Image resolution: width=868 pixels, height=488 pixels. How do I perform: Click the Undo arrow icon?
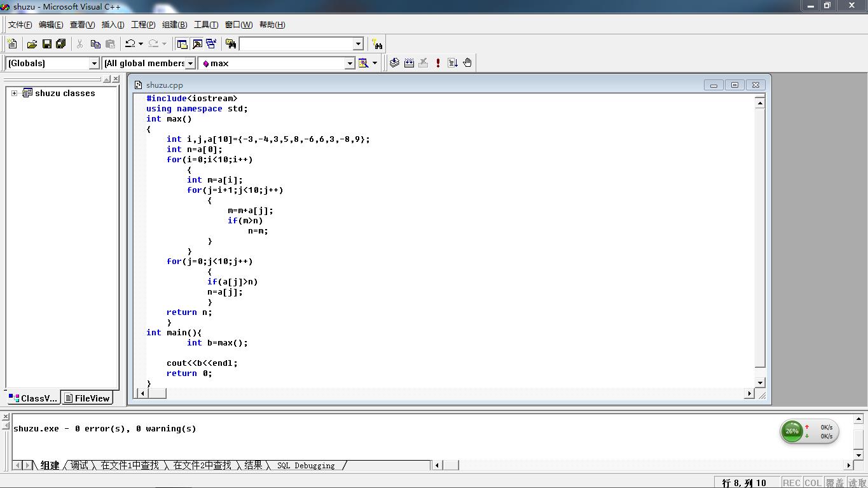130,44
